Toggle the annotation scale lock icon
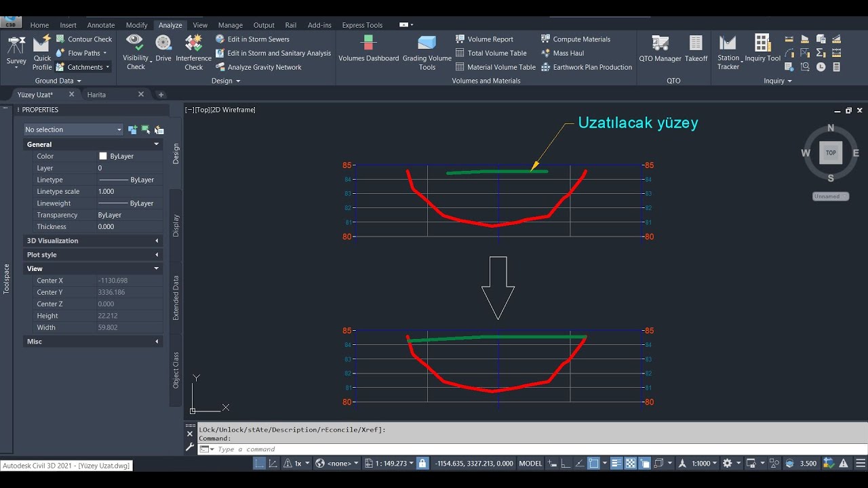The image size is (868, 488). (422, 464)
